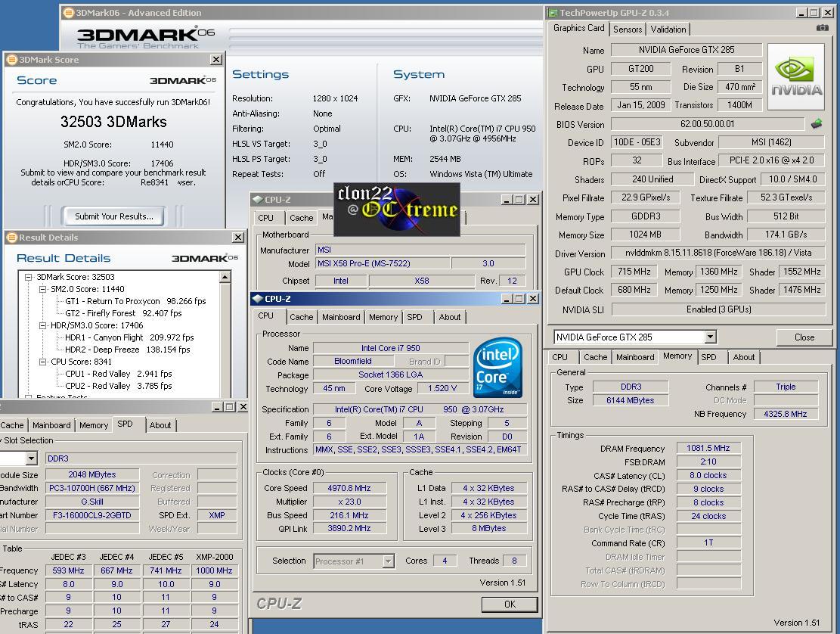Click the Bus Speed 216.1 MHz value
Image resolution: width=840 pixels, height=634 pixels.
pos(349,515)
